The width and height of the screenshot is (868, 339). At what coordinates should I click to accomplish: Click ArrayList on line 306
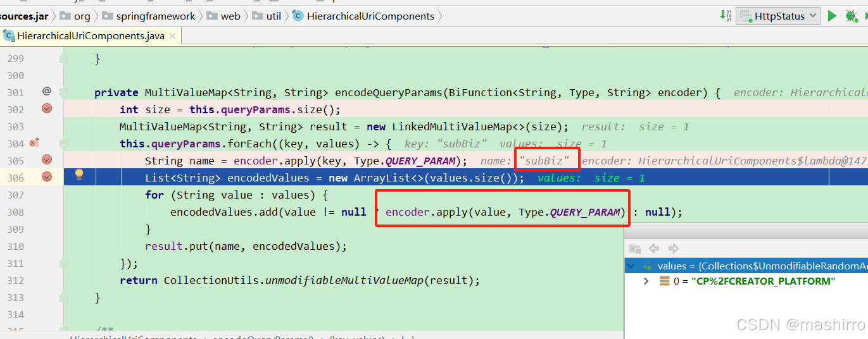(x=382, y=178)
